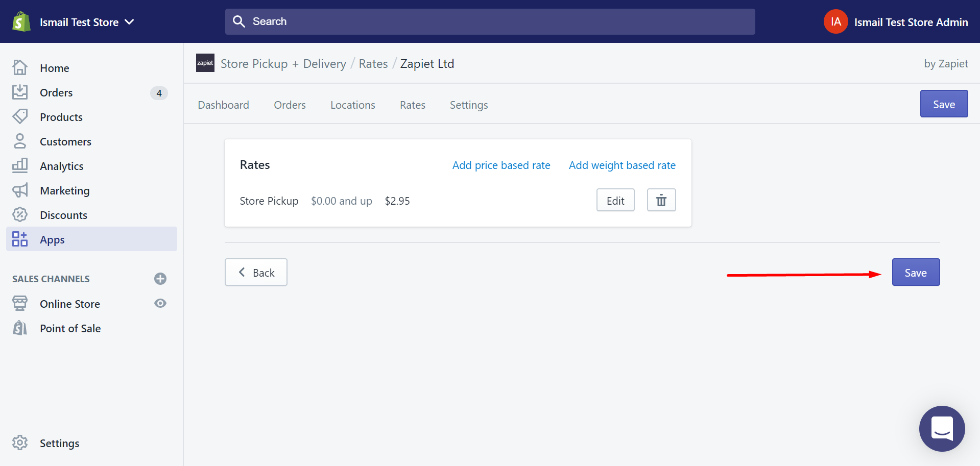Viewport: 980px width, 466px height.
Task: Click the Shopify bag logo
Action: click(21, 21)
